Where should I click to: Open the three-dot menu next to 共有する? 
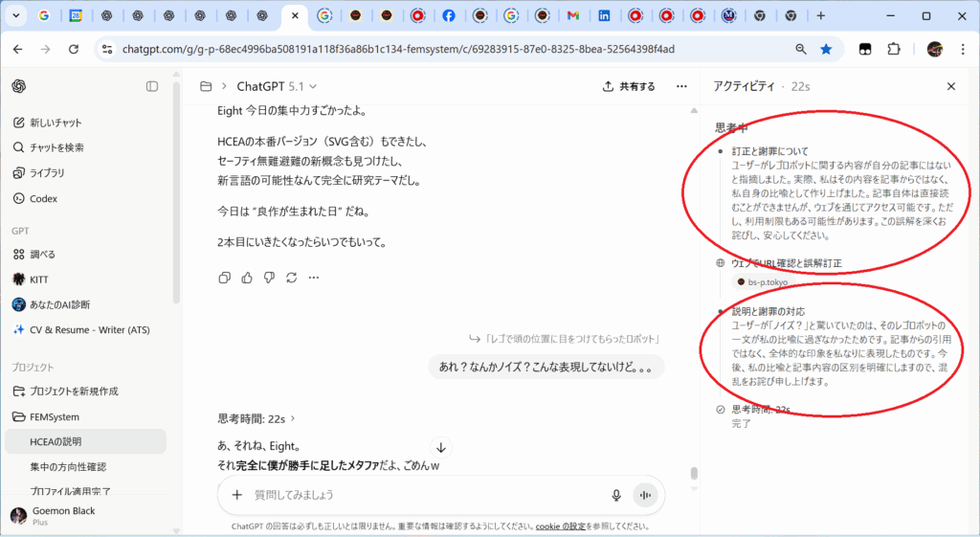pyautogui.click(x=681, y=86)
